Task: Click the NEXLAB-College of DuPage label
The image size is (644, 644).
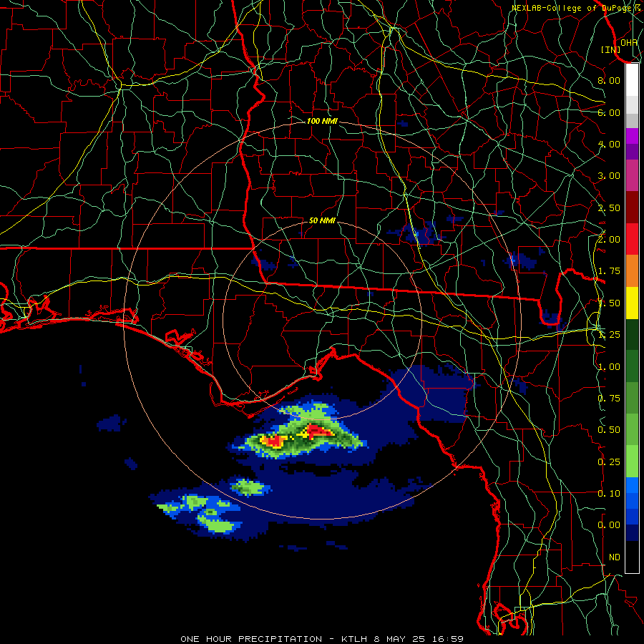Action: [572, 8]
